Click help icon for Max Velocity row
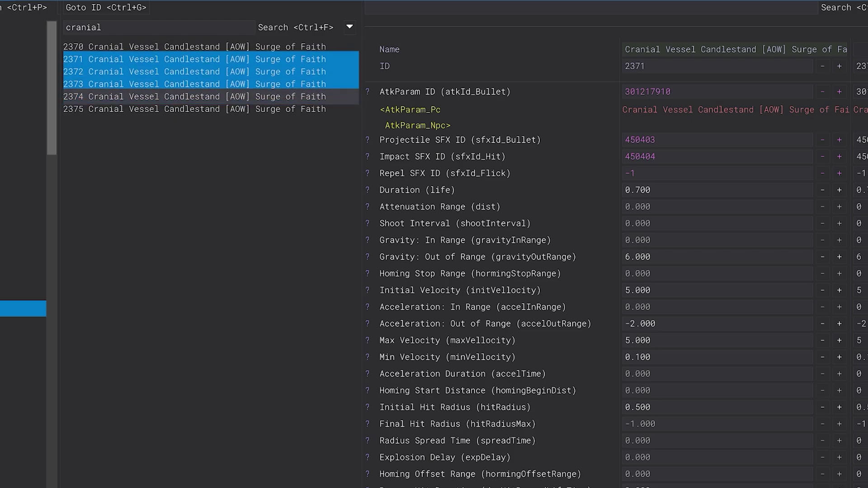 (368, 341)
